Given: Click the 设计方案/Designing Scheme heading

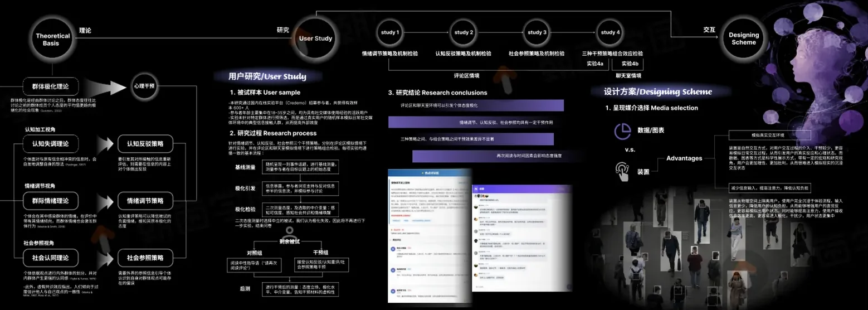Looking at the screenshot, I should (657, 91).
